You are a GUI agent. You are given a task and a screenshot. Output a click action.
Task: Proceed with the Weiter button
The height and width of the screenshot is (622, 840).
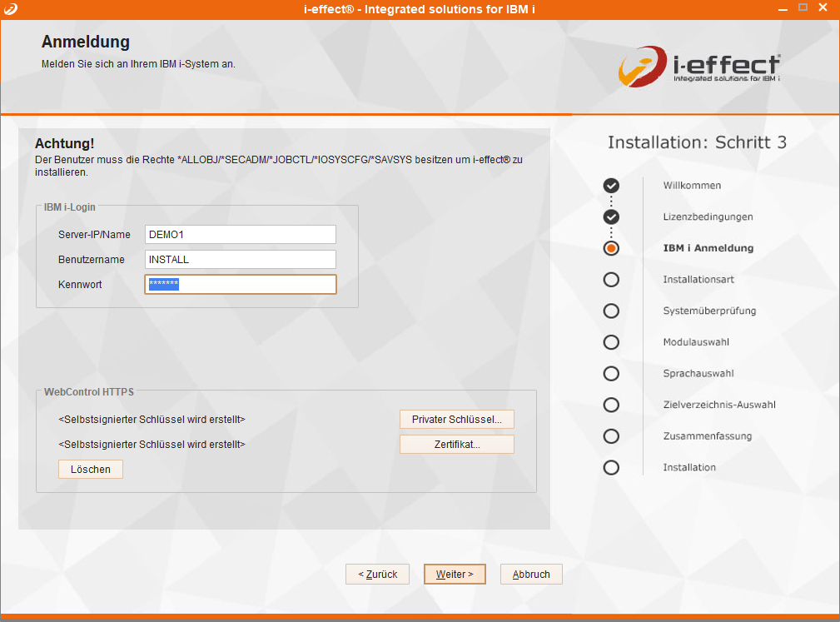point(455,575)
